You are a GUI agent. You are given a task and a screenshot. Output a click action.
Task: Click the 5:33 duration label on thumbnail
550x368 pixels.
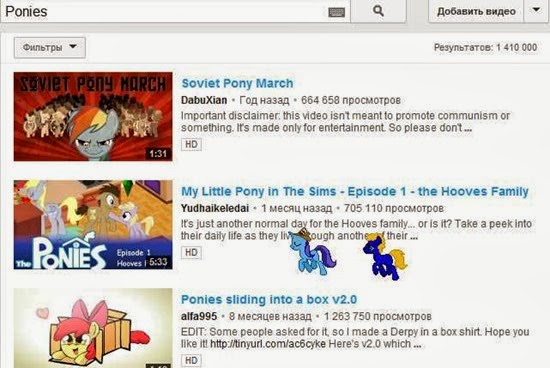click(x=159, y=262)
